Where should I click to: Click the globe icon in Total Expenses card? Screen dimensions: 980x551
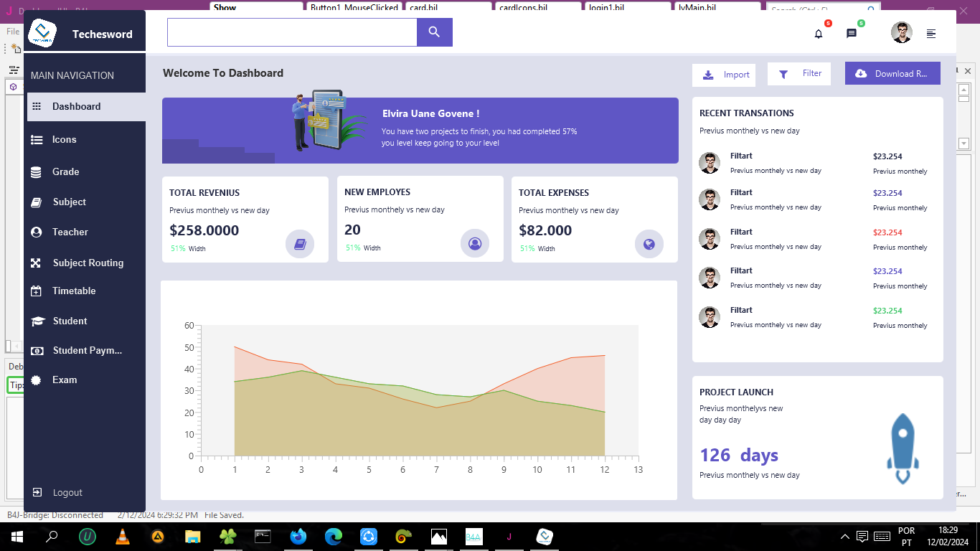point(649,244)
